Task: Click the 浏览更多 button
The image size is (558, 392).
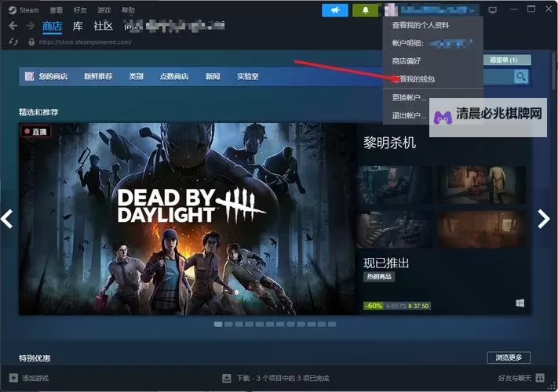Action: [509, 358]
